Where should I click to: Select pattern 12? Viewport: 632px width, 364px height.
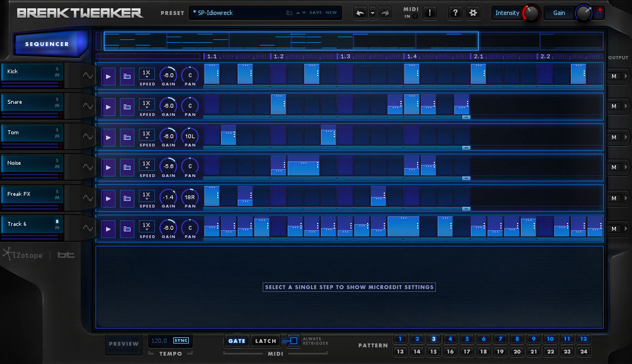(584, 339)
